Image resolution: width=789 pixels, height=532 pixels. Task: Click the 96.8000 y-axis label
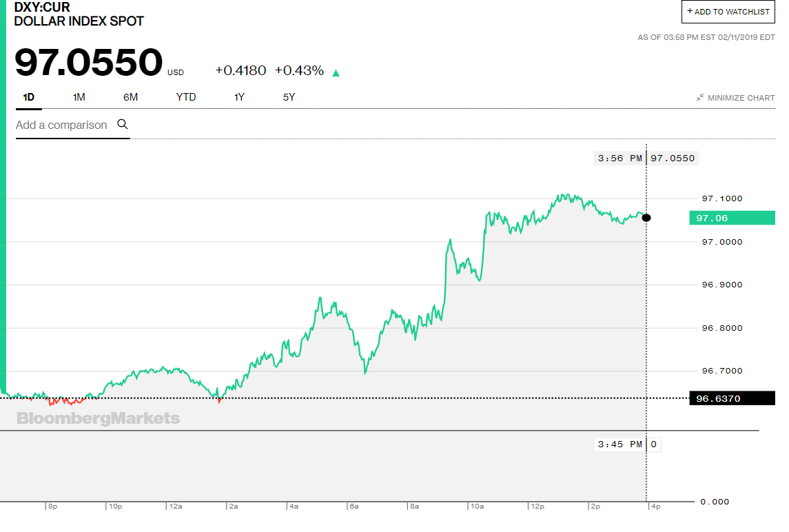pyautogui.click(x=722, y=327)
